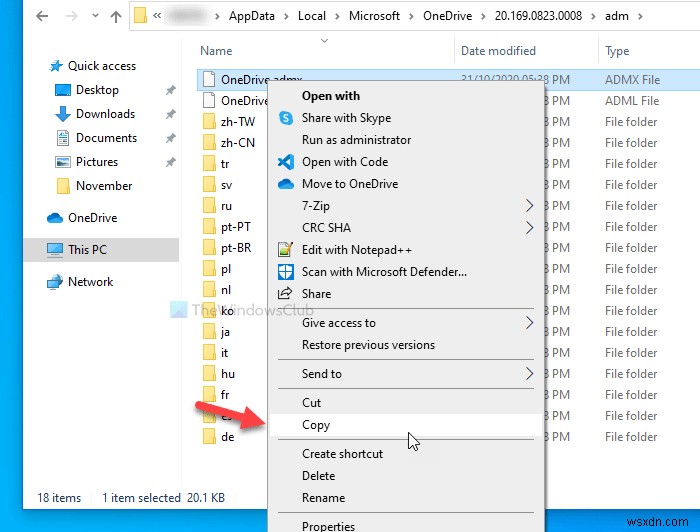700x532 pixels.
Task: Click the VS Code icon, Open with Code
Action: [x=286, y=162]
